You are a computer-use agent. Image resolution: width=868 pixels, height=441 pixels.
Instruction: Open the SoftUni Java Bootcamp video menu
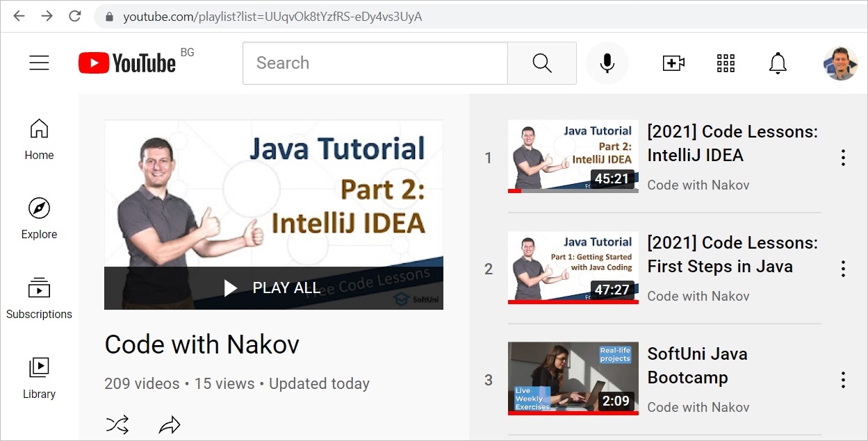[x=842, y=380]
